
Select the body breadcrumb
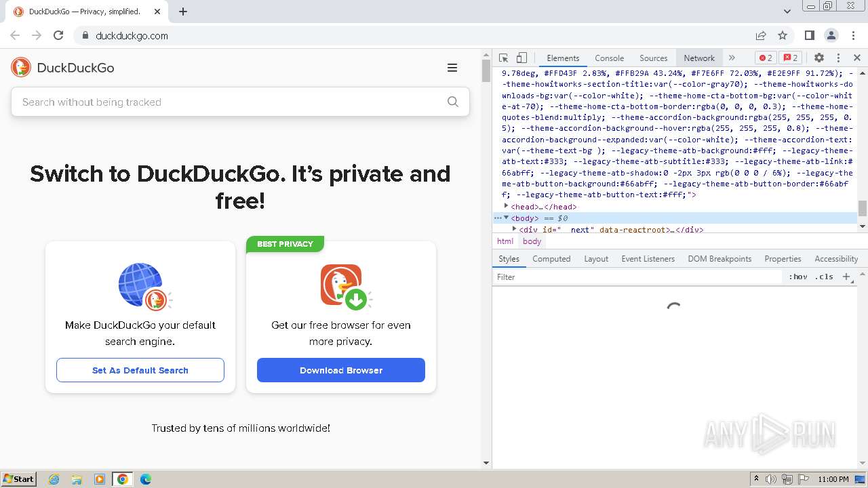point(532,241)
